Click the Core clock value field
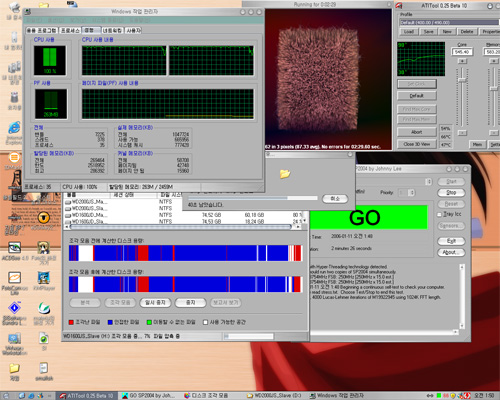Screen dimensions: 500x400 [462, 52]
